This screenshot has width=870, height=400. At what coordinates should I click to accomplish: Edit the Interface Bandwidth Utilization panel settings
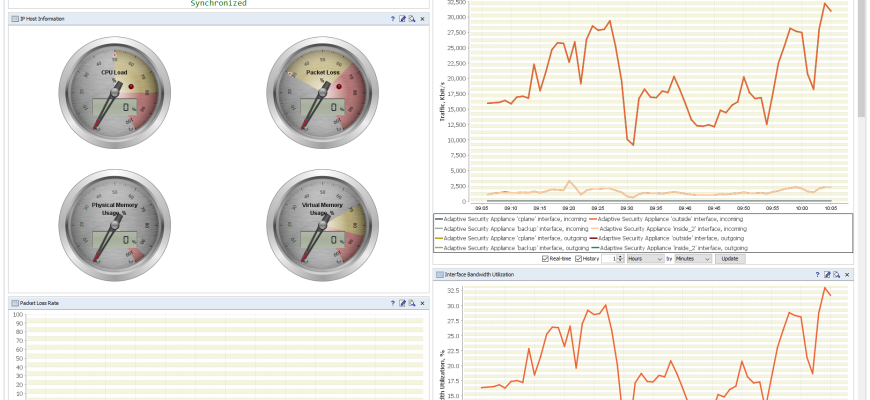click(827, 275)
